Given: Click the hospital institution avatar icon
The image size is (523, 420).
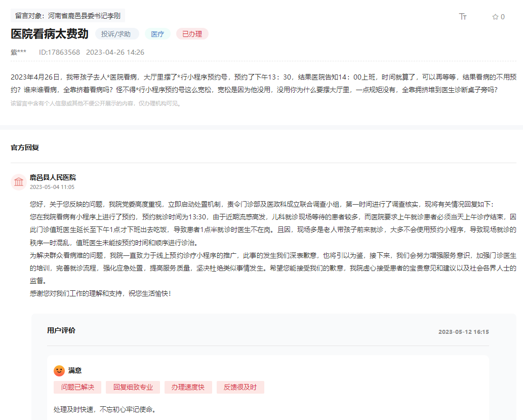Looking at the screenshot, I should click(x=19, y=182).
